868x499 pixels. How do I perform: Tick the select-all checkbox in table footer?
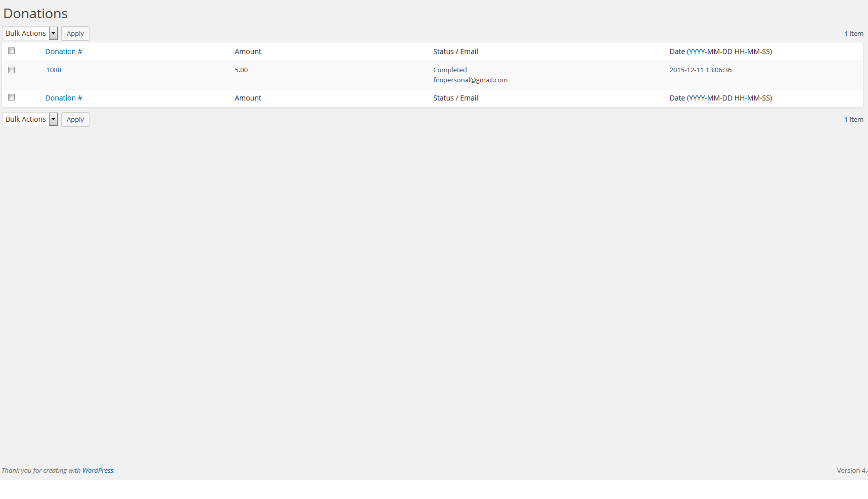pos(12,97)
